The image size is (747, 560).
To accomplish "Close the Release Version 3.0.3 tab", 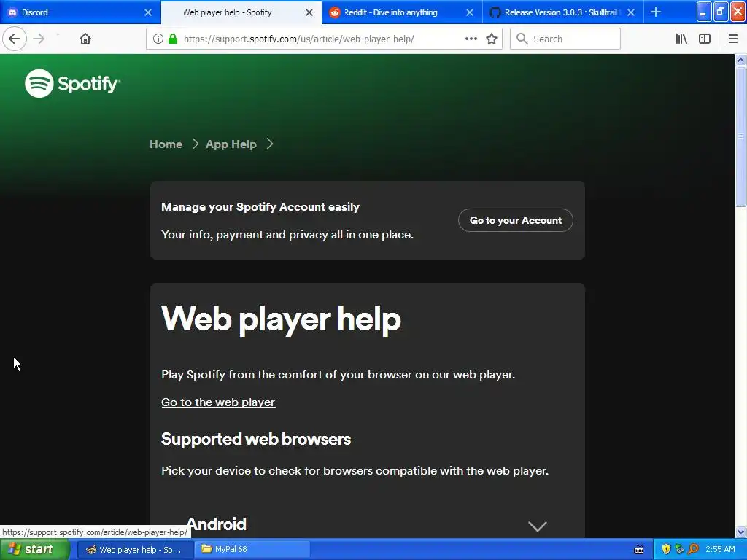I will [x=631, y=12].
